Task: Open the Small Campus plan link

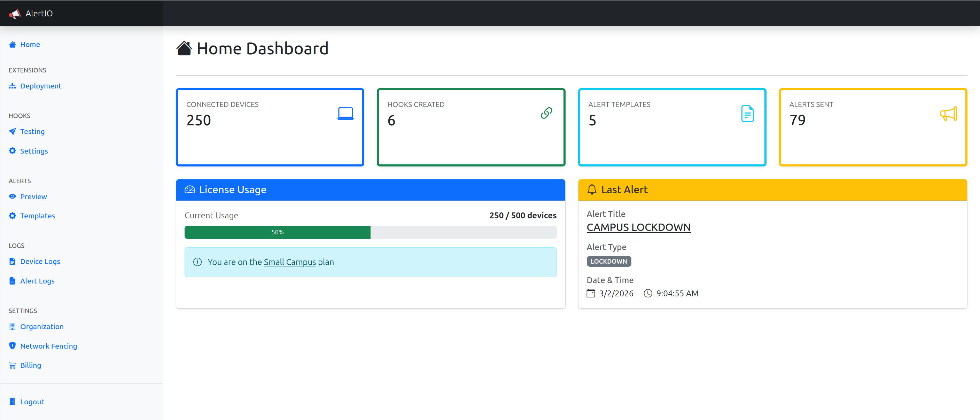Action: 289,262
